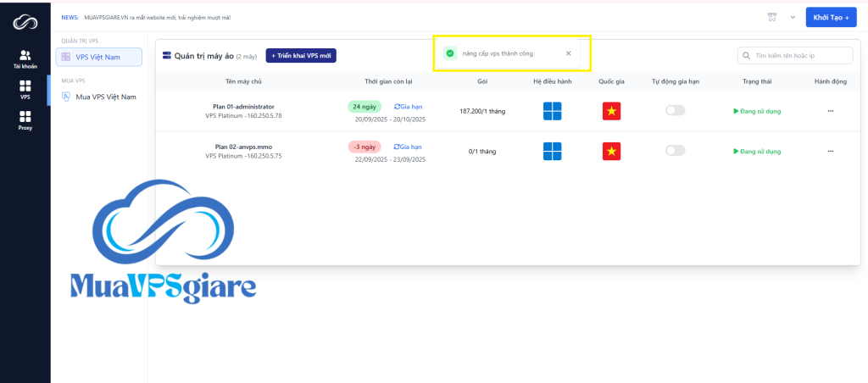Open the Tài khoản sidebar icon

pos(25,56)
